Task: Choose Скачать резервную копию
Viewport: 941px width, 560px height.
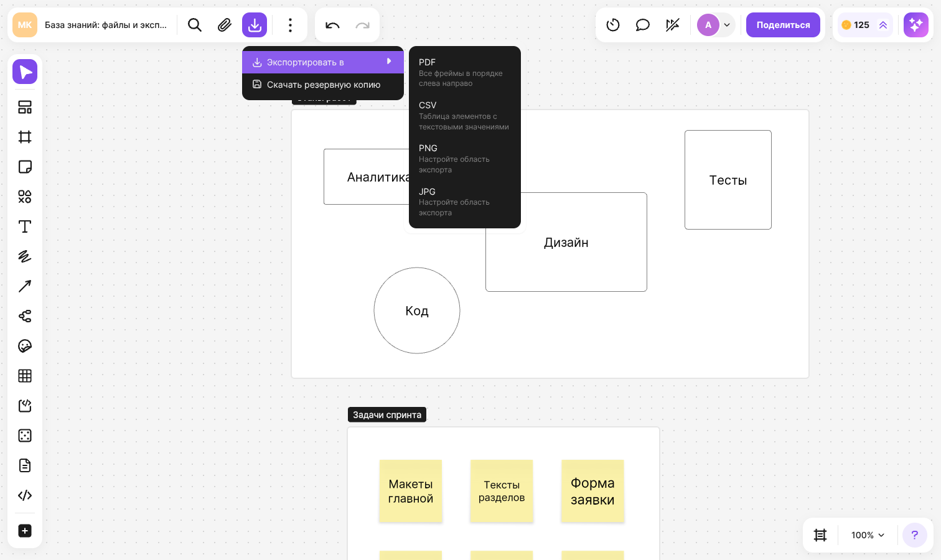Action: pyautogui.click(x=323, y=85)
